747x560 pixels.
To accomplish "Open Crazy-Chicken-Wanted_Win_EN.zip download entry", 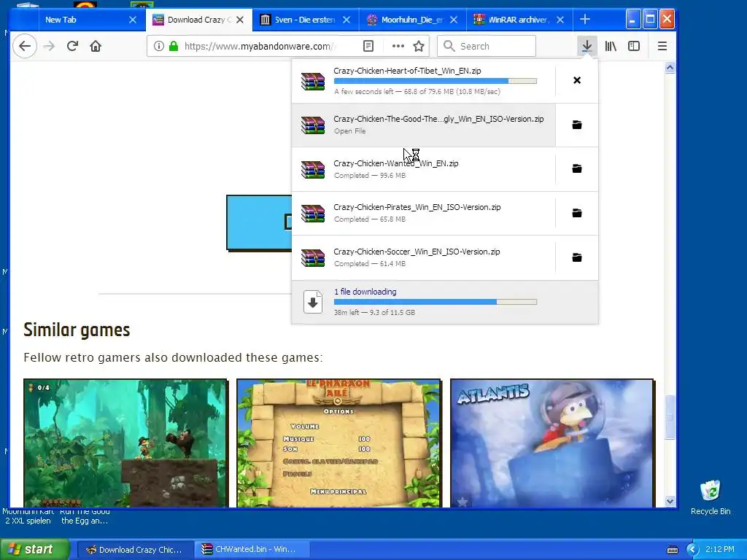I will point(424,168).
